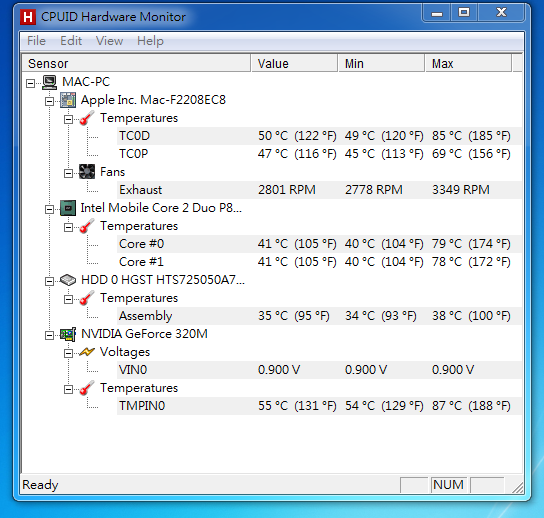Collapse the MAC-PC root node

(x=31, y=83)
